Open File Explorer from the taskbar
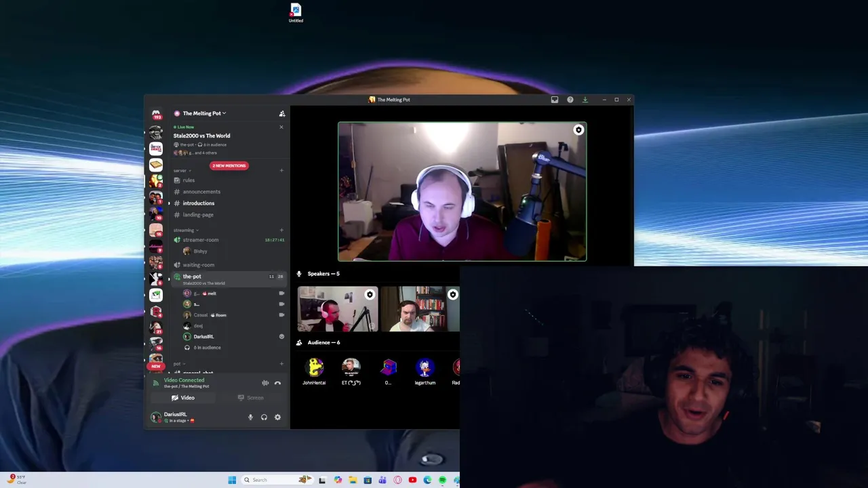 [353, 480]
